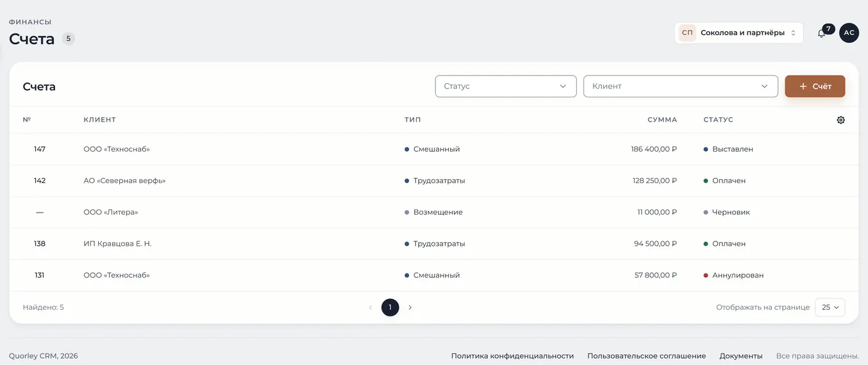Image resolution: width=868 pixels, height=365 pixels.
Task: Sort by the № column header
Action: (27, 120)
